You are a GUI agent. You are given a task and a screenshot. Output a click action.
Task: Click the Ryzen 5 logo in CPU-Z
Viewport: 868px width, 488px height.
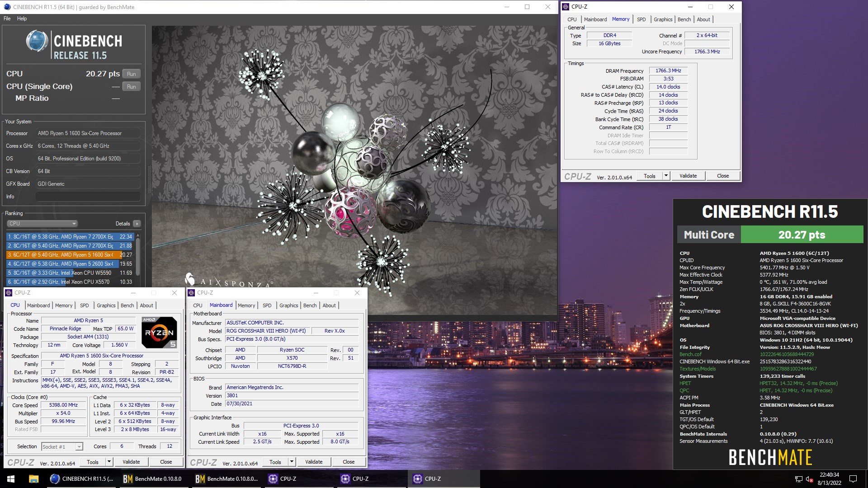(x=160, y=332)
